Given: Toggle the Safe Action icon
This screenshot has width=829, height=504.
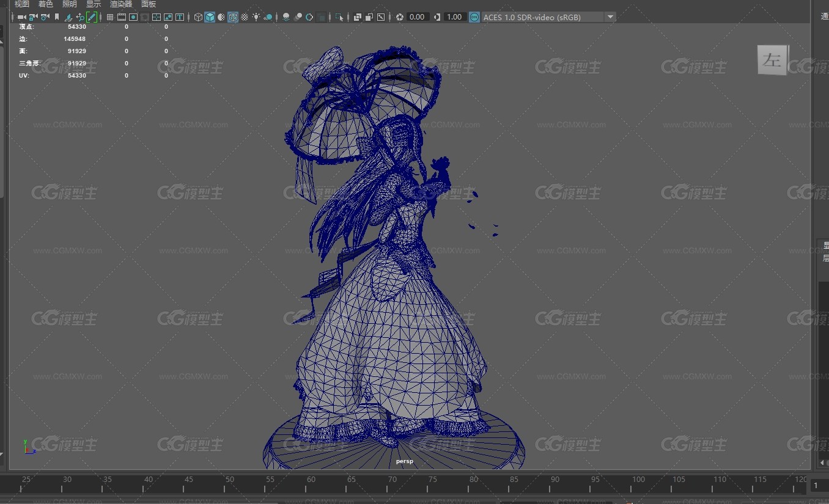Looking at the screenshot, I should 168,17.
